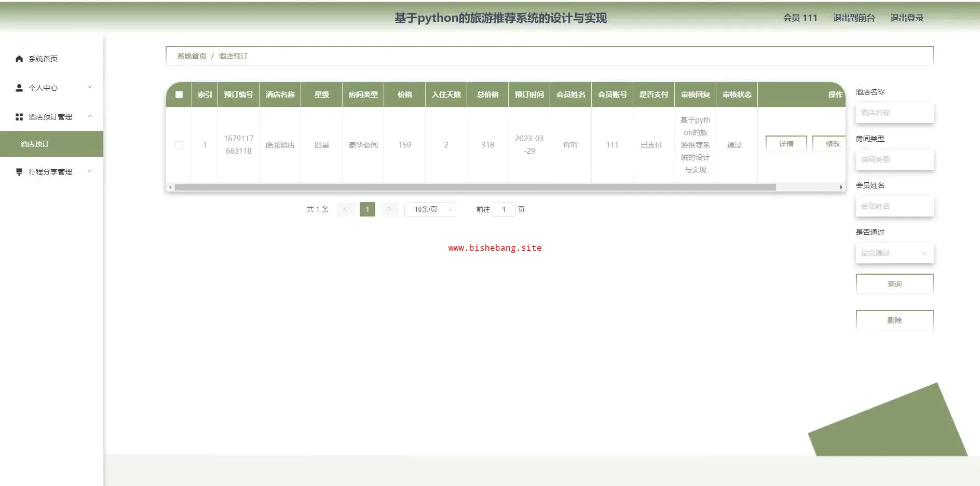Viewport: 980px width, 486px height.
Task: Click the horizontal scrollbar under the table
Action: [x=475, y=187]
